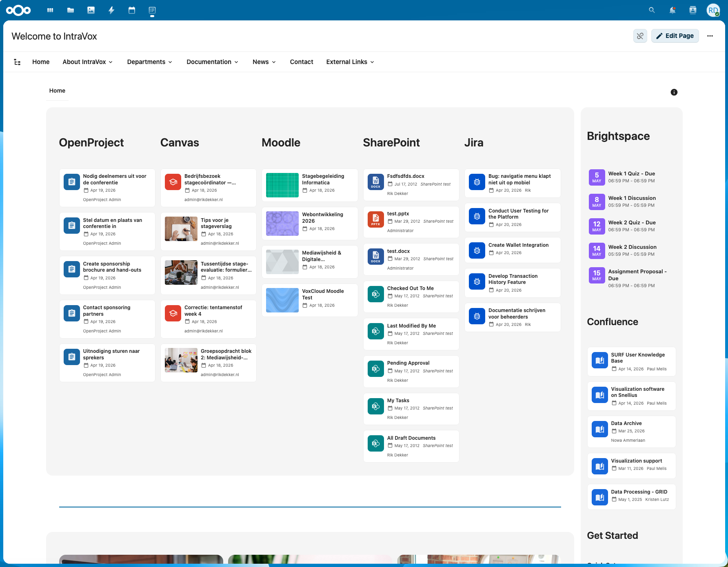Click the Tussentijdse stage-evaluatie photo thumbnail
The width and height of the screenshot is (728, 567).
pyautogui.click(x=181, y=272)
